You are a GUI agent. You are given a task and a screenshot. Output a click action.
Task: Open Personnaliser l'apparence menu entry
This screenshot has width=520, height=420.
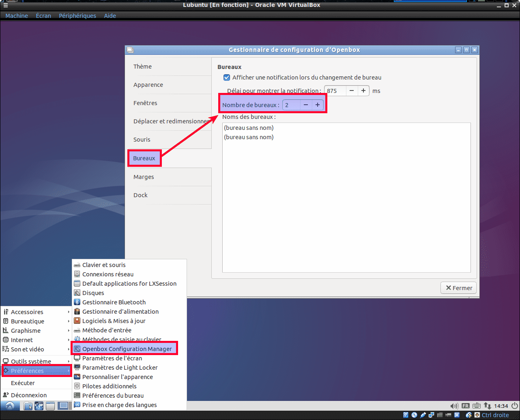click(x=129, y=377)
